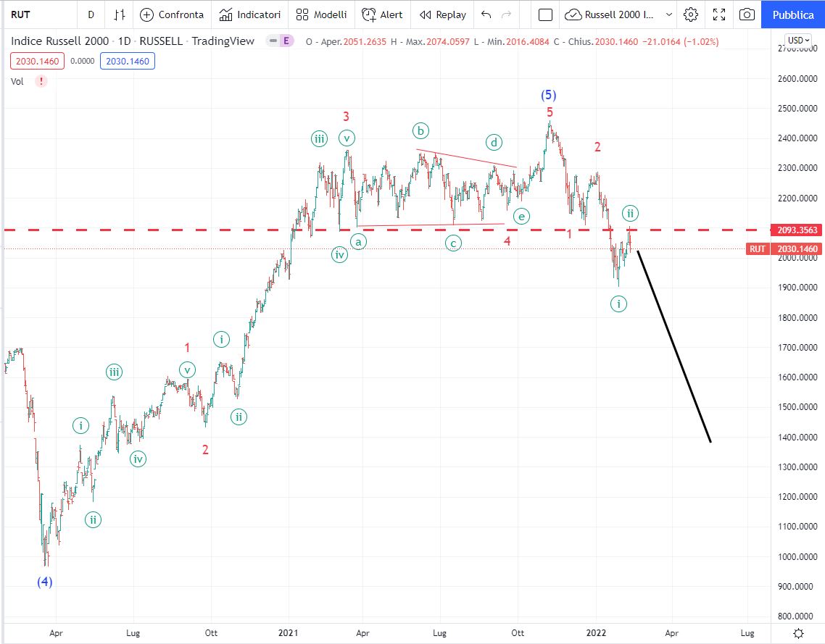Change the D timeframe interval

(91, 14)
